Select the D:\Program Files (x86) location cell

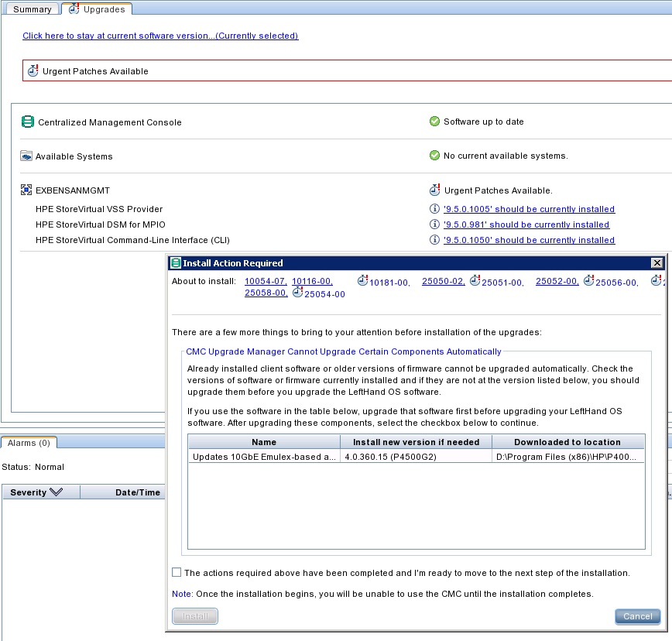point(567,457)
